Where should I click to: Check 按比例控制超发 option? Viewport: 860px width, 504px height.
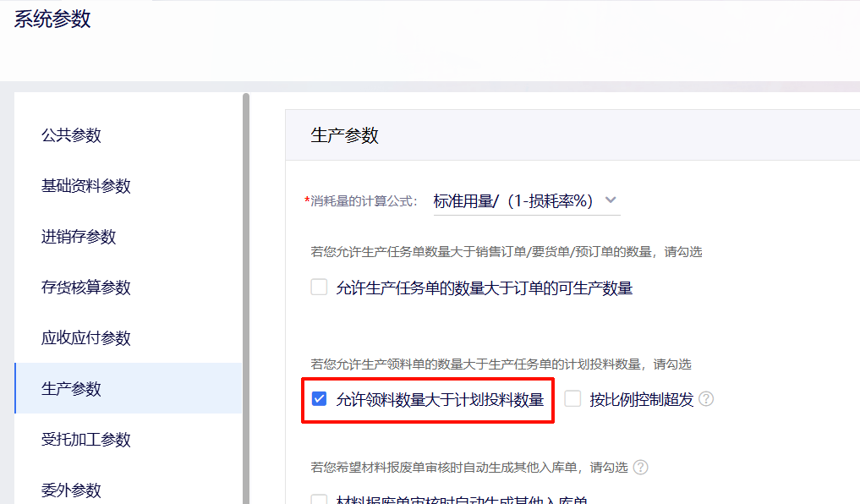(x=572, y=398)
